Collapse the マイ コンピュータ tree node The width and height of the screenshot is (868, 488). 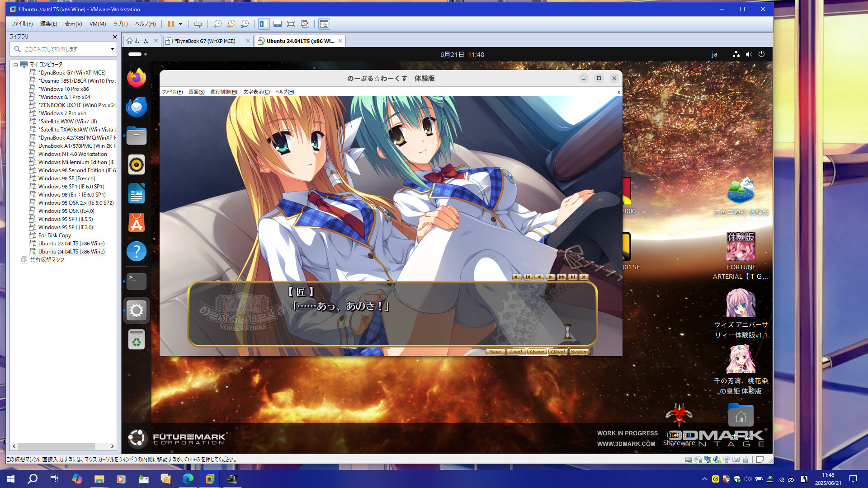click(x=15, y=65)
